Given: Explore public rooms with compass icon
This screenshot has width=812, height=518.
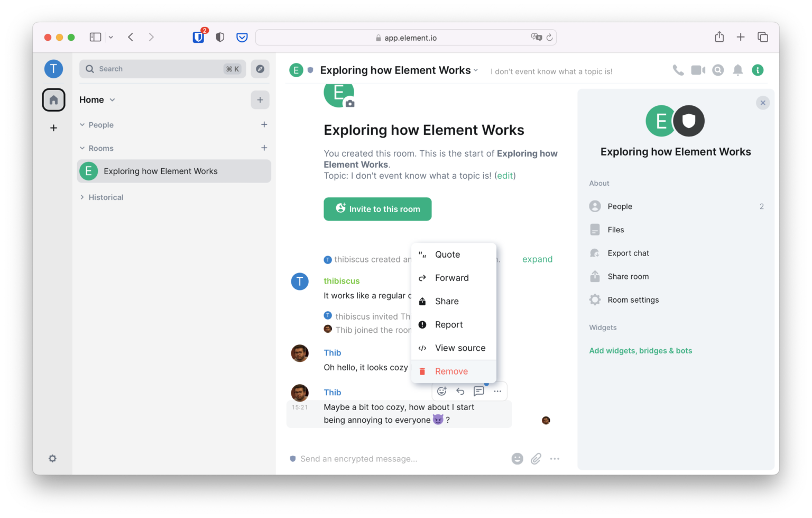Looking at the screenshot, I should tap(260, 69).
